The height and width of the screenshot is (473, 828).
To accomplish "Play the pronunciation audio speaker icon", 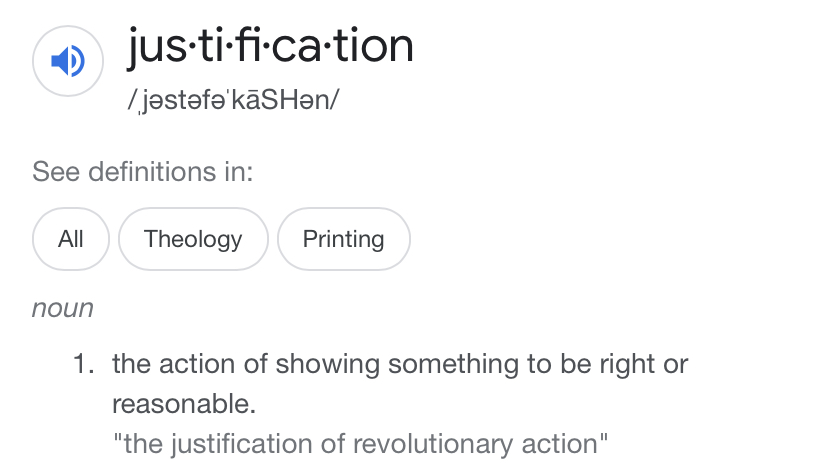I will pyautogui.click(x=68, y=61).
